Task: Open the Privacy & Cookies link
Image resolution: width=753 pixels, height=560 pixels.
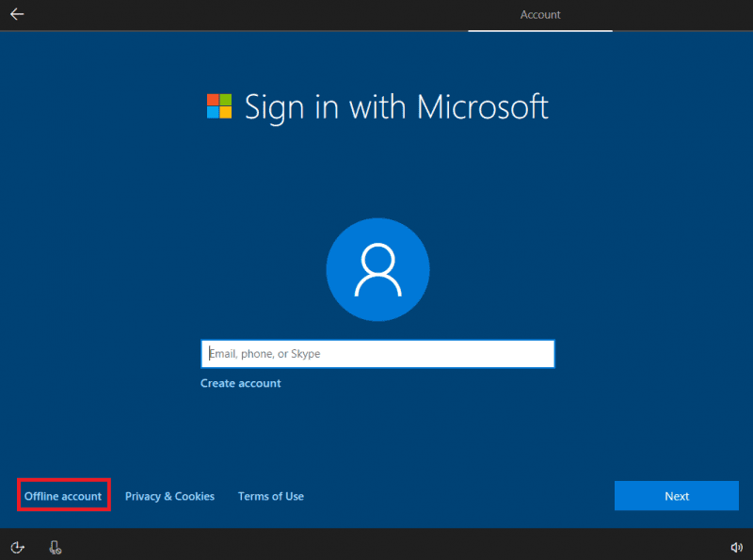Action: pos(169,496)
